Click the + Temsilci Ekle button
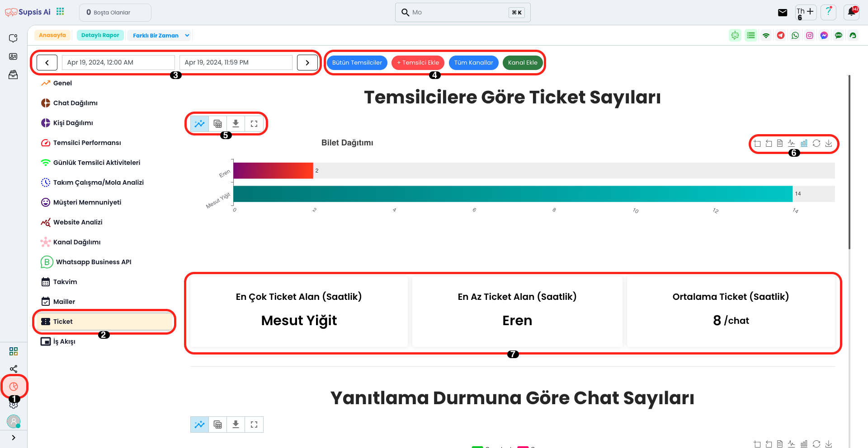Viewport: 868px width, 448px height. click(x=418, y=62)
